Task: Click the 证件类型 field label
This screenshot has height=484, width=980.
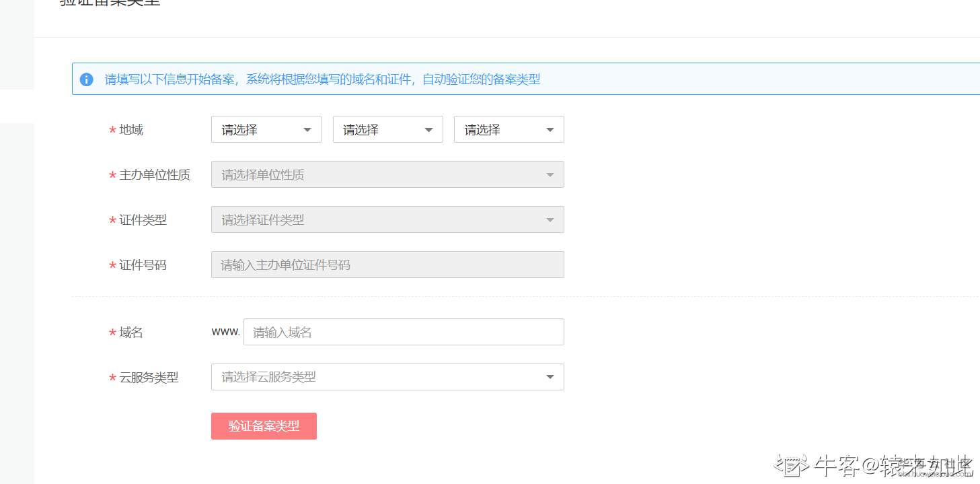Action: (143, 220)
